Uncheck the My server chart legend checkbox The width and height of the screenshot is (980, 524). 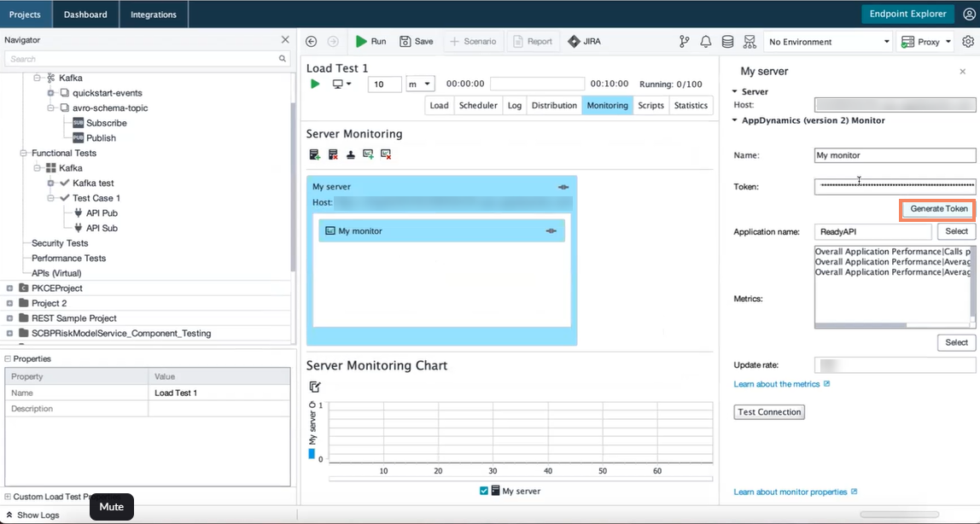click(x=483, y=491)
